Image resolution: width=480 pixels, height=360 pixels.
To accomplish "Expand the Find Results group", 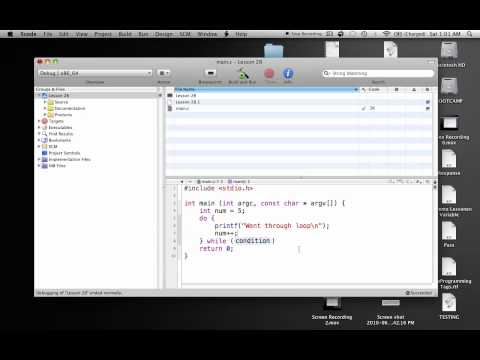I will pyautogui.click(x=39, y=134).
